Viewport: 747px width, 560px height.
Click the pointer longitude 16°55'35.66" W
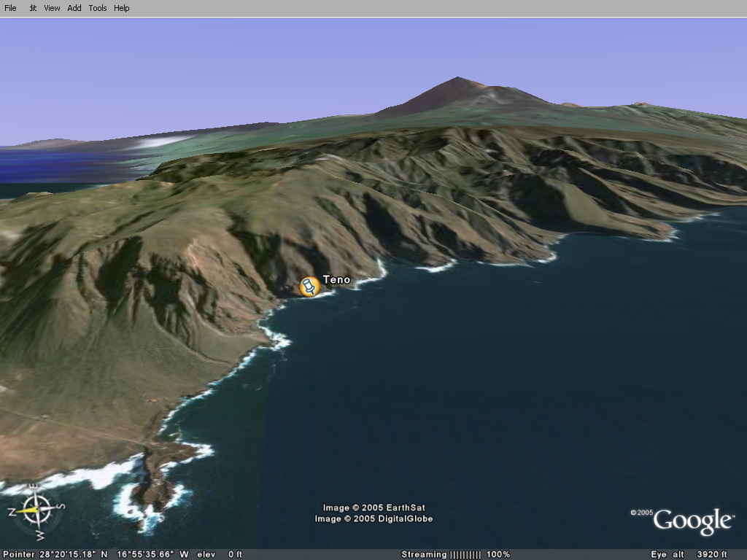click(x=153, y=554)
